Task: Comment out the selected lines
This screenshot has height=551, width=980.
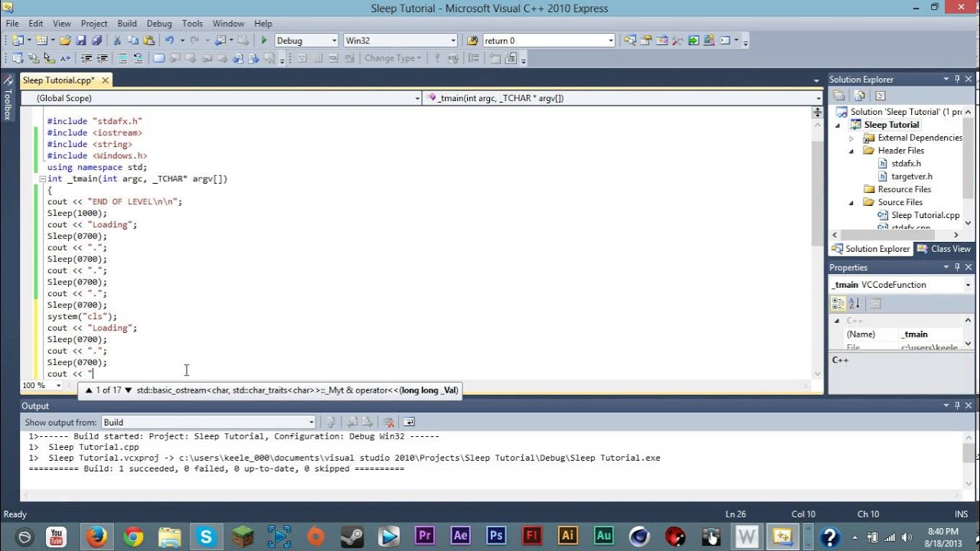Action: 122,58
